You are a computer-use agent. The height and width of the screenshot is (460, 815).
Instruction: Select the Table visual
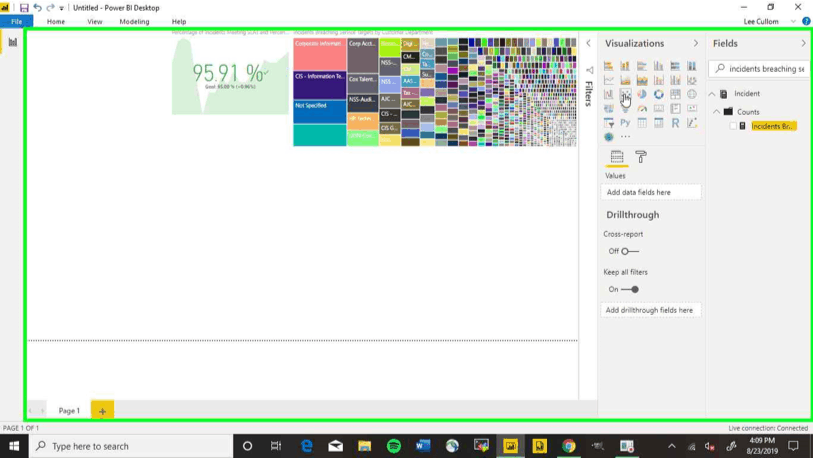[642, 123]
